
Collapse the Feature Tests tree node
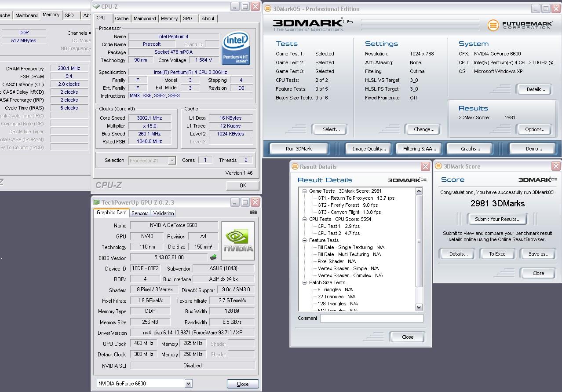pyautogui.click(x=304, y=240)
